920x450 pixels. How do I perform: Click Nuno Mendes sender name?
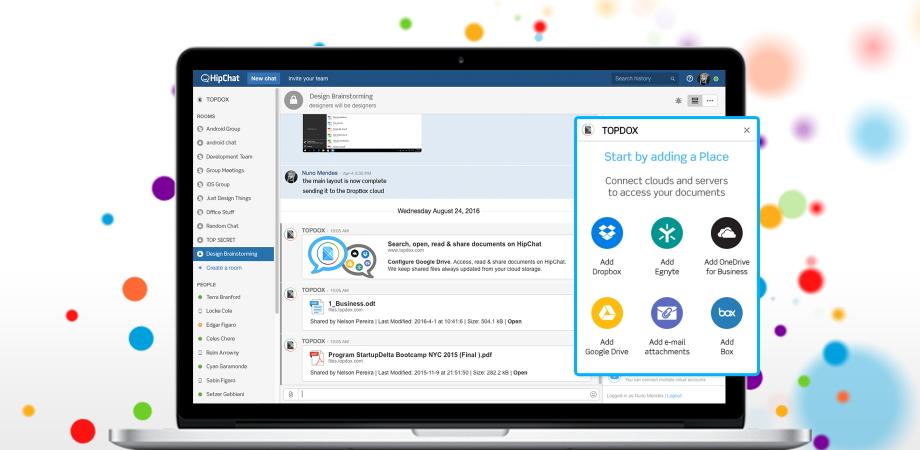pyautogui.click(x=320, y=173)
